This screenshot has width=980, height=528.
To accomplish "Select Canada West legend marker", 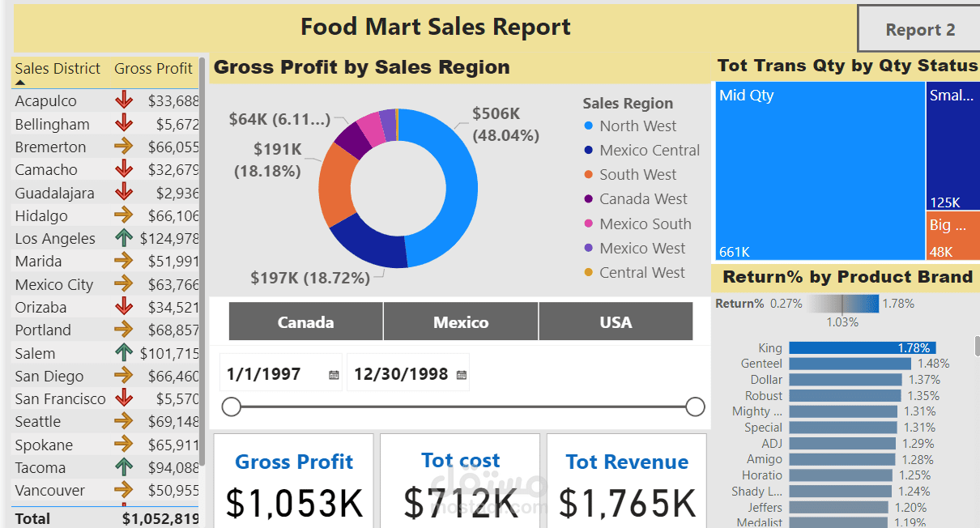I will pyautogui.click(x=589, y=199).
